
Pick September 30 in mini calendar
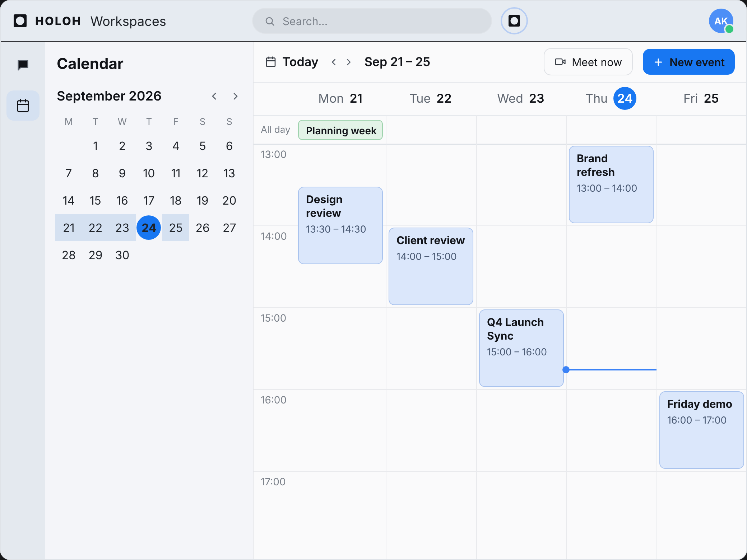[122, 255]
